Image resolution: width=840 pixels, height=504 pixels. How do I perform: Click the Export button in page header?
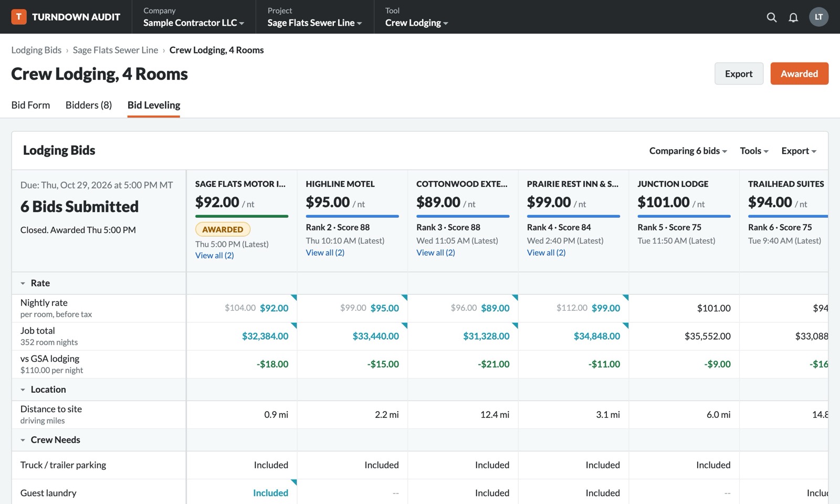(x=739, y=73)
